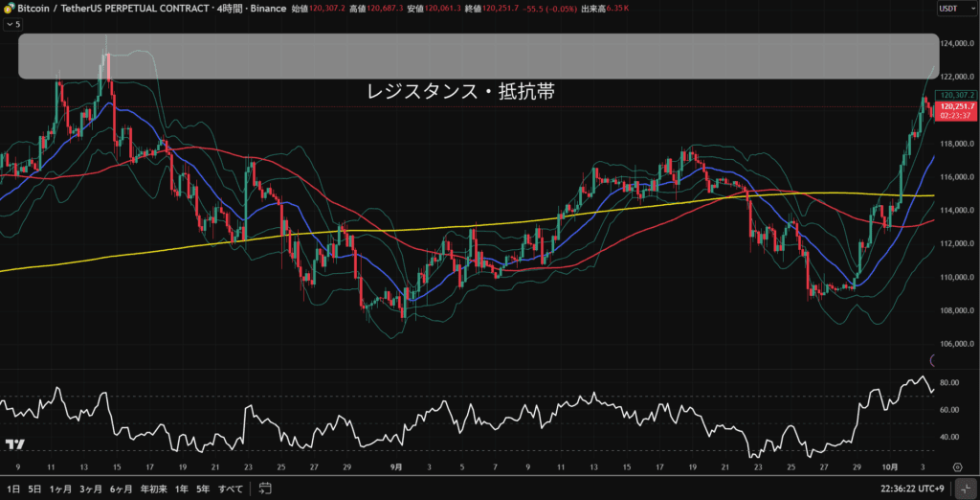Select the 年初来 year-to-date range
Screen dimensions: 980x500
coord(154,489)
